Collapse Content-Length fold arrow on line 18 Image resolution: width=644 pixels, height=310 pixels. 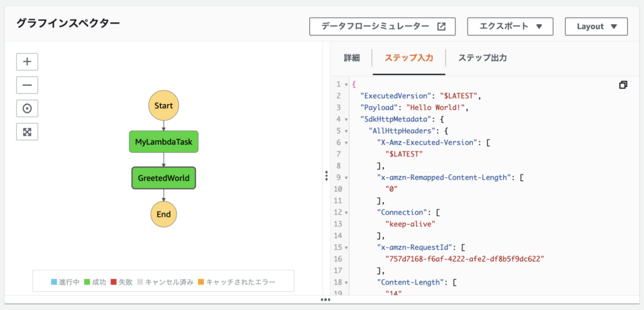tap(347, 282)
